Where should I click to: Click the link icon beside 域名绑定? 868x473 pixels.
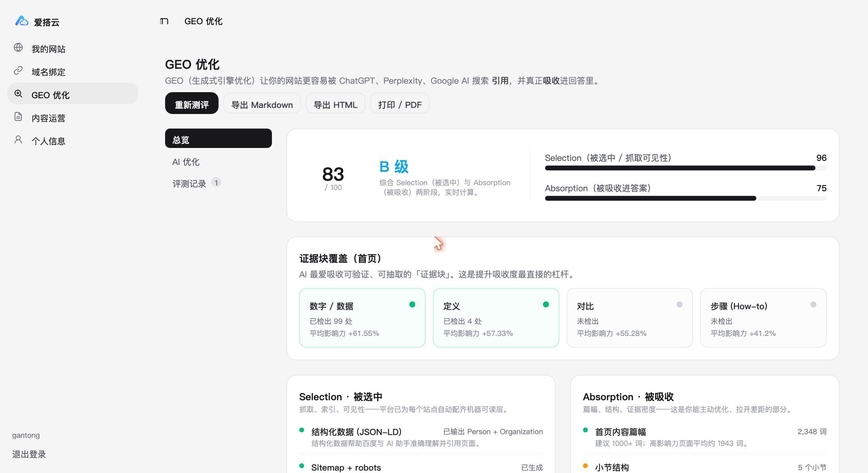click(x=18, y=71)
